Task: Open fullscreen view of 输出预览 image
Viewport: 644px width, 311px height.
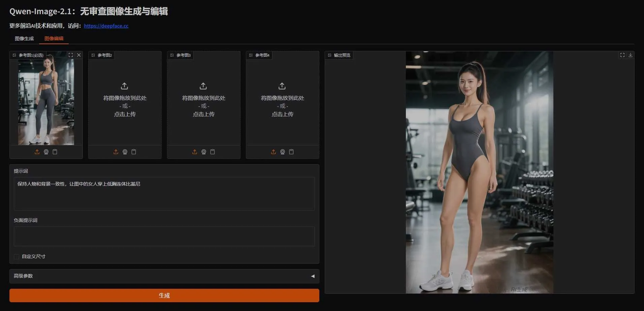Action: [x=622, y=55]
